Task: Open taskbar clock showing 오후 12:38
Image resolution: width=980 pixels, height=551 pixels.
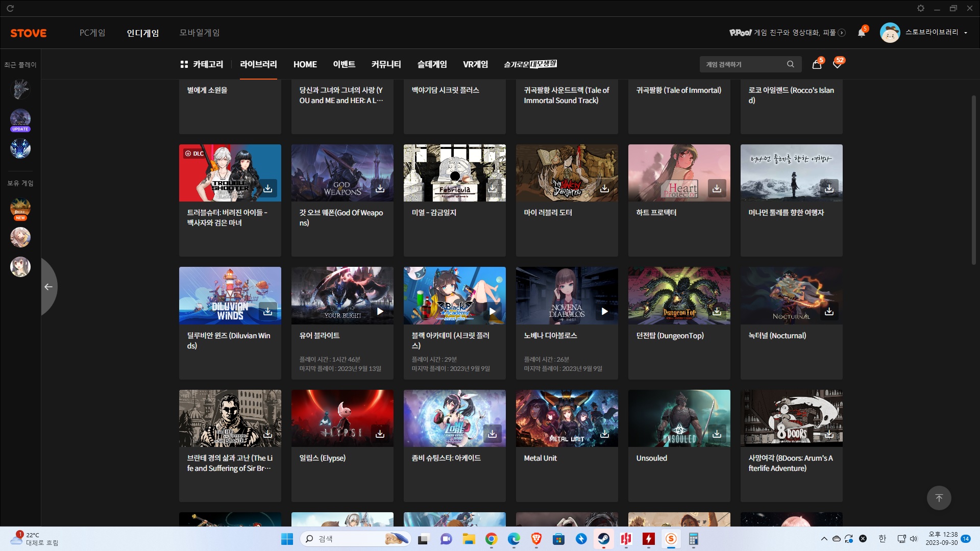Action: pos(942,539)
